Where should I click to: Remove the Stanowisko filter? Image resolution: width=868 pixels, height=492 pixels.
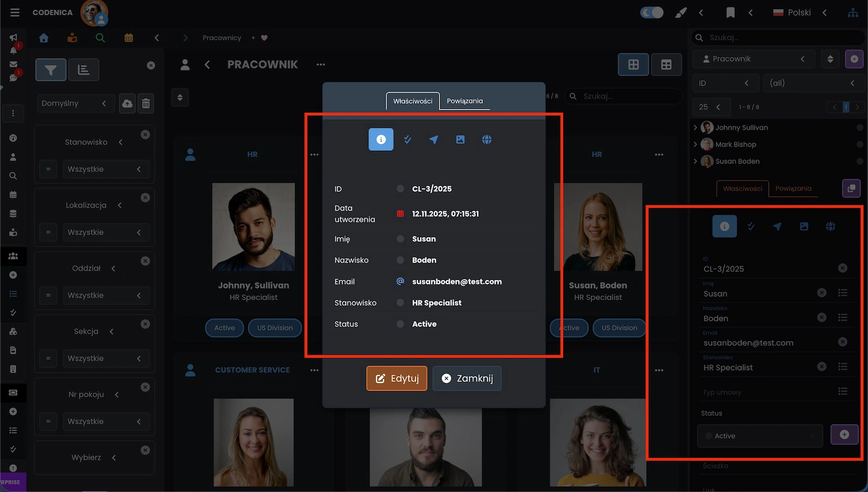[145, 135]
